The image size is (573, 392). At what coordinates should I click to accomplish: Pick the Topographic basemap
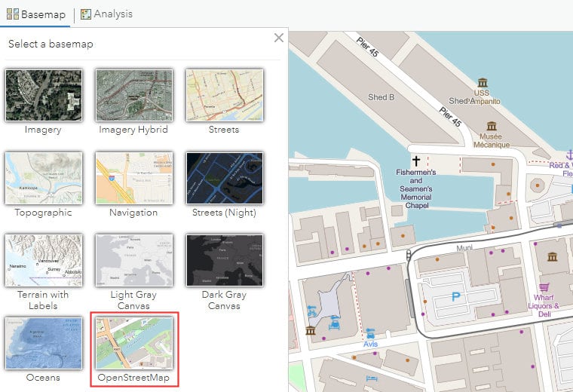43,178
